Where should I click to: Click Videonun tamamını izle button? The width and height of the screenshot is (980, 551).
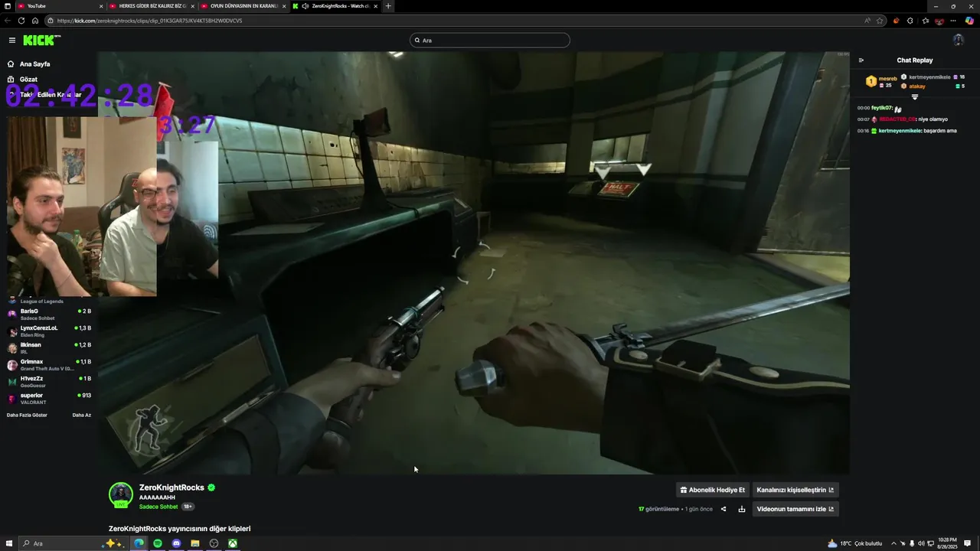point(795,509)
